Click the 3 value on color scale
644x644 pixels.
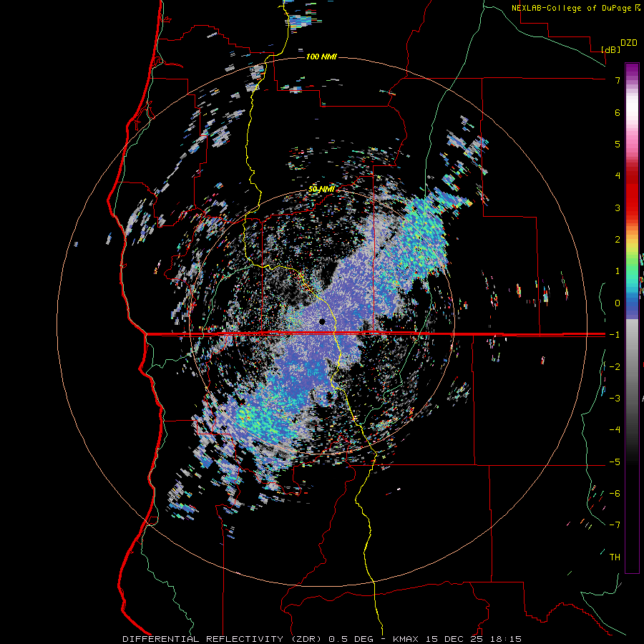tap(618, 208)
